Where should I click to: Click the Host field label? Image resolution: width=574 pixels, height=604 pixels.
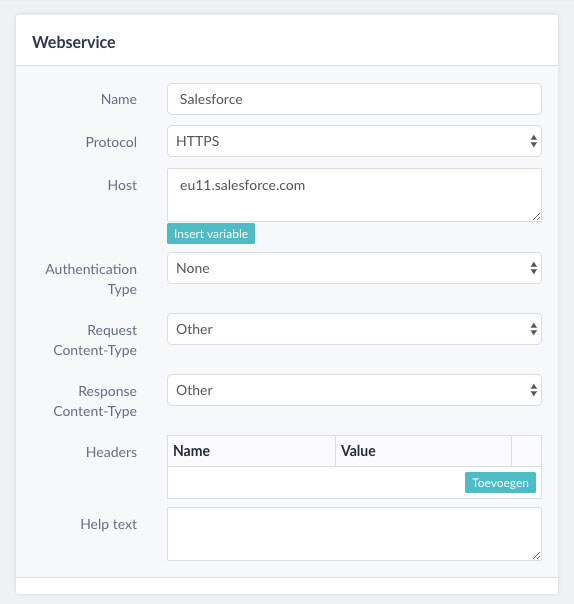122,185
